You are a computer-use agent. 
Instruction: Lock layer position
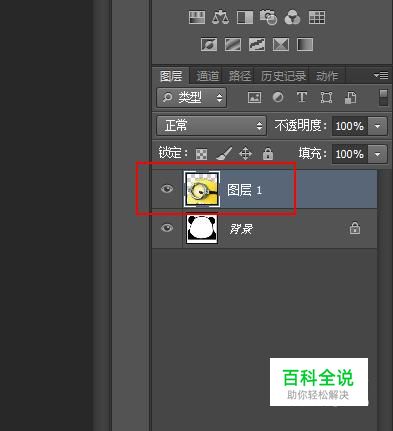click(246, 154)
